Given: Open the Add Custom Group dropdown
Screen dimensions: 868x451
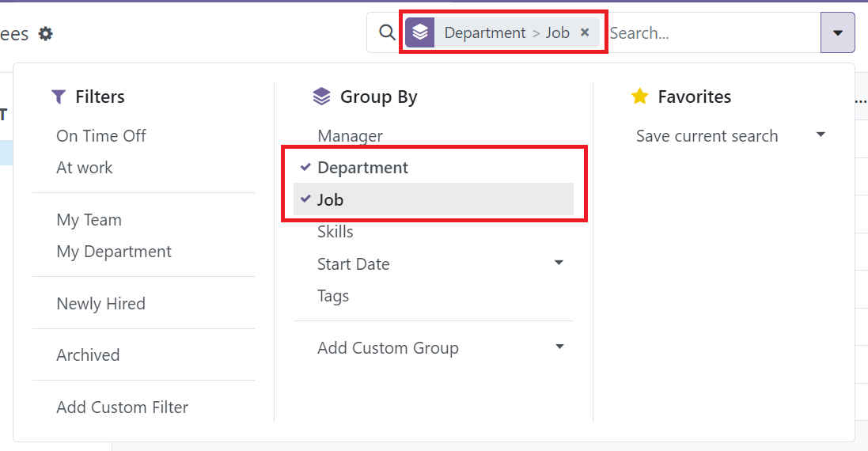Looking at the screenshot, I should [x=559, y=347].
